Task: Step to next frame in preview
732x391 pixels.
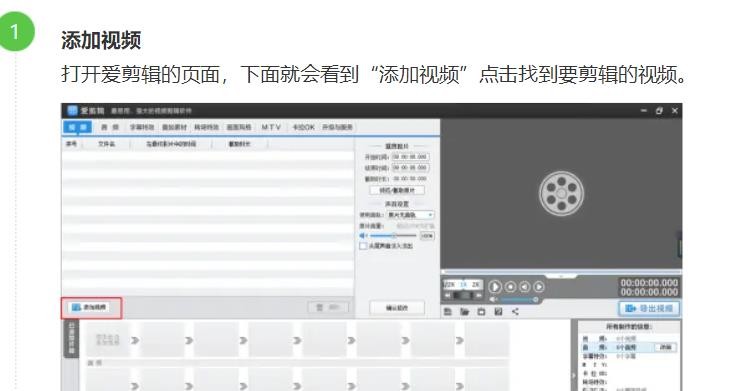Action: coord(539,286)
